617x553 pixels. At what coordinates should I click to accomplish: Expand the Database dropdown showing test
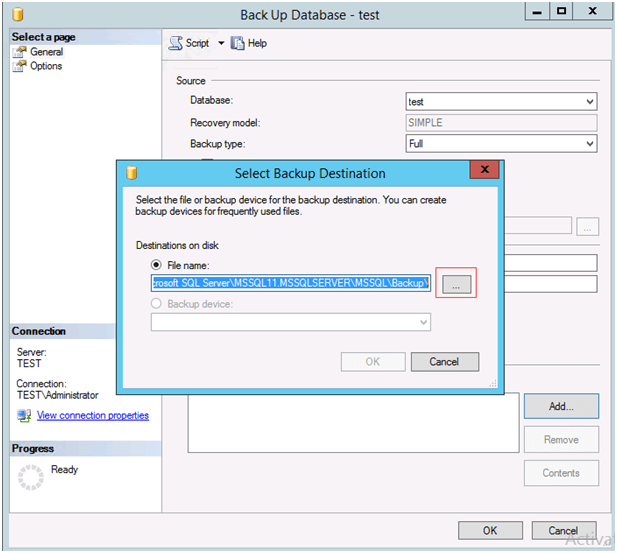[589, 102]
